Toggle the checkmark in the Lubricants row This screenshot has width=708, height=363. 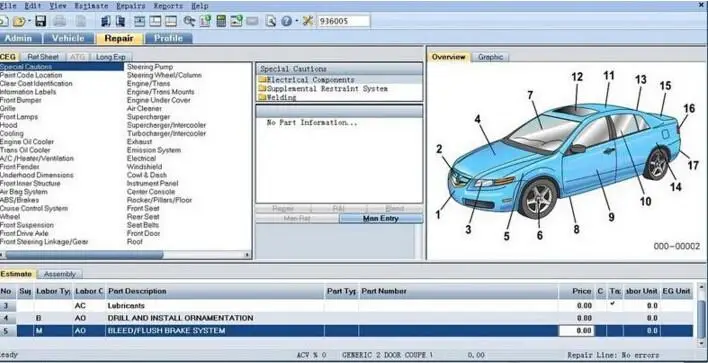tap(613, 304)
